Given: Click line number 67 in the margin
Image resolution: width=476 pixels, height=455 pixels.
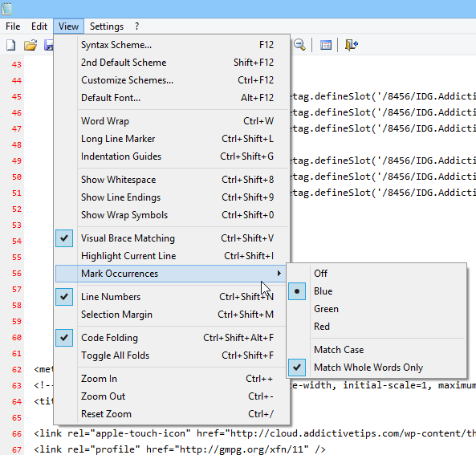Looking at the screenshot, I should (17, 449).
